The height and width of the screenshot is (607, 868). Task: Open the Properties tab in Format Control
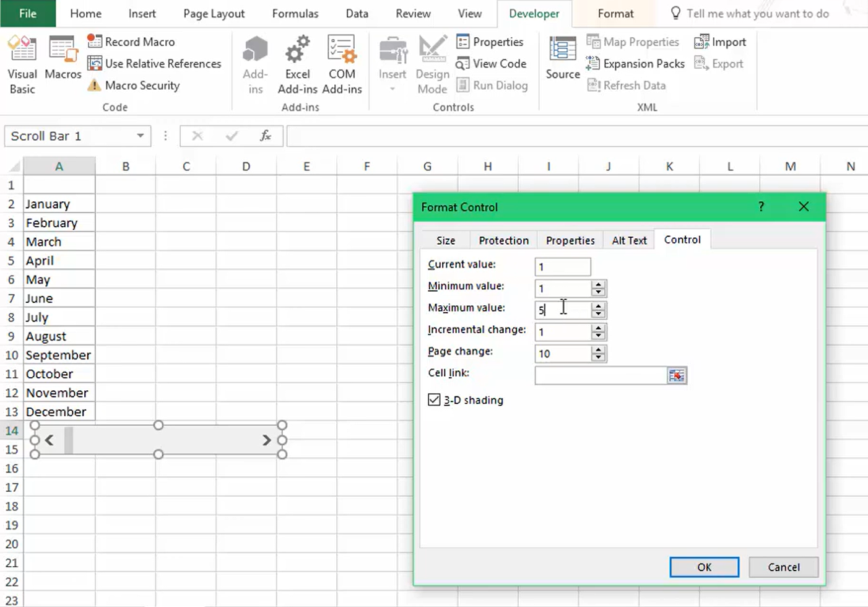pos(570,240)
